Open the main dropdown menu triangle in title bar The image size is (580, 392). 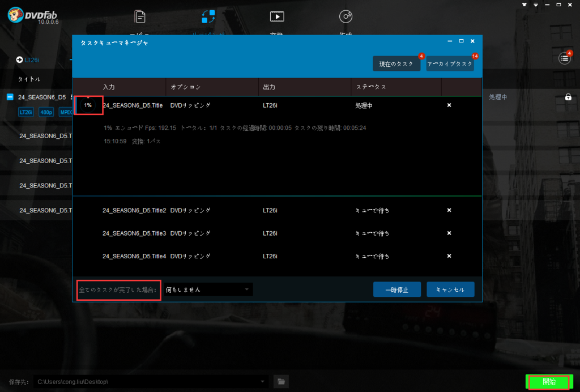[536, 5]
